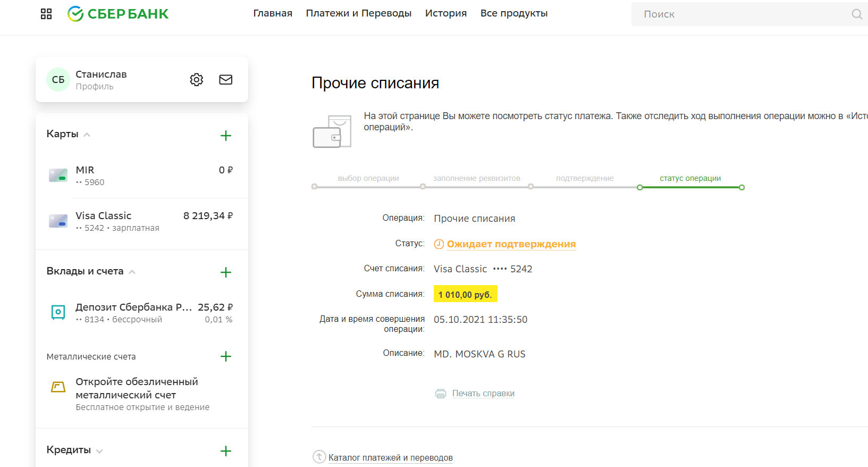The image size is (868, 467).
Task: Click the выбор операции step marker
Action: (315, 187)
